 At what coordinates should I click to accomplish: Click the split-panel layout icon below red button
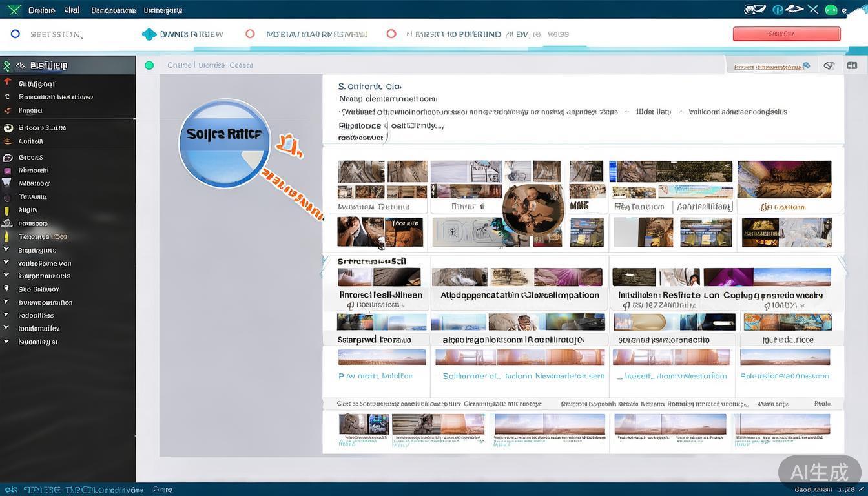[x=852, y=65]
